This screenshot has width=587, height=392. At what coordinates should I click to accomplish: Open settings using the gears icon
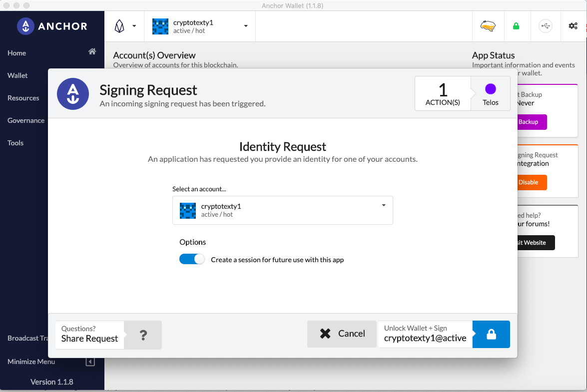pos(573,26)
